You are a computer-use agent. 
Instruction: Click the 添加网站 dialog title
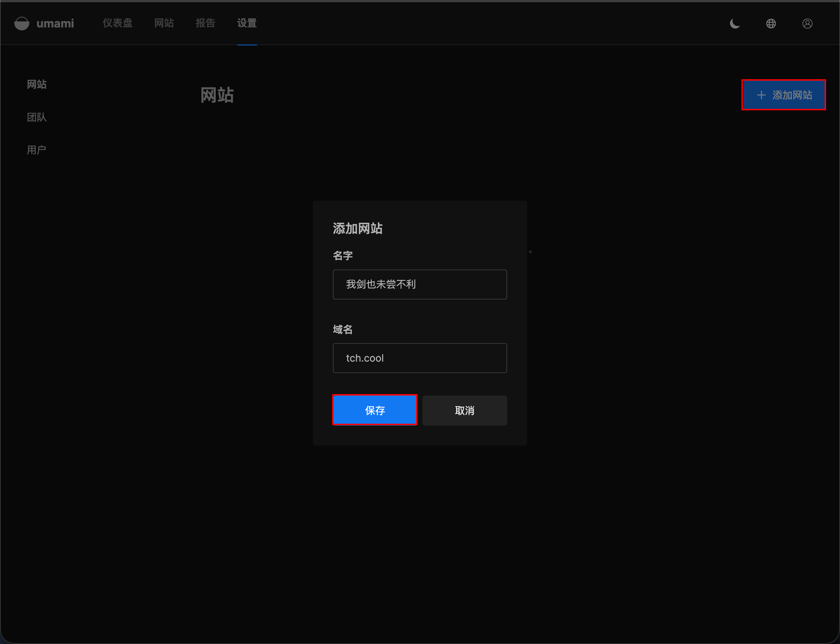pos(357,228)
